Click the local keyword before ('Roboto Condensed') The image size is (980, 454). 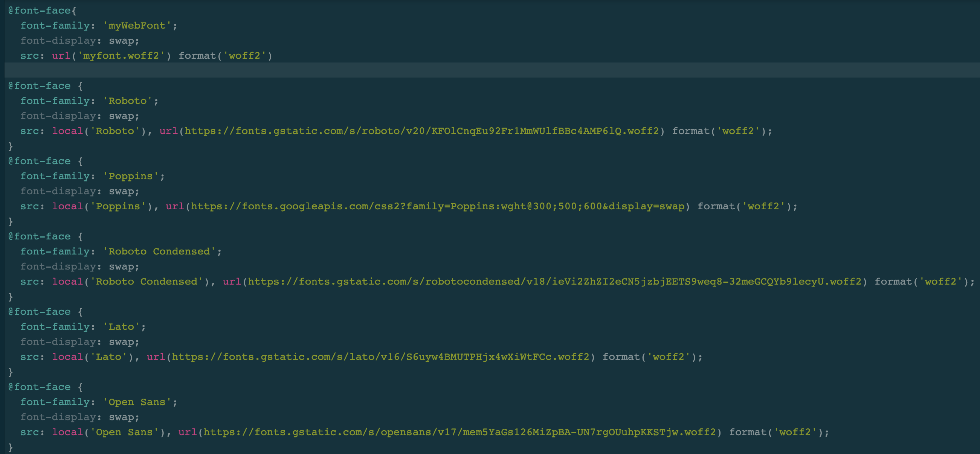click(67, 281)
